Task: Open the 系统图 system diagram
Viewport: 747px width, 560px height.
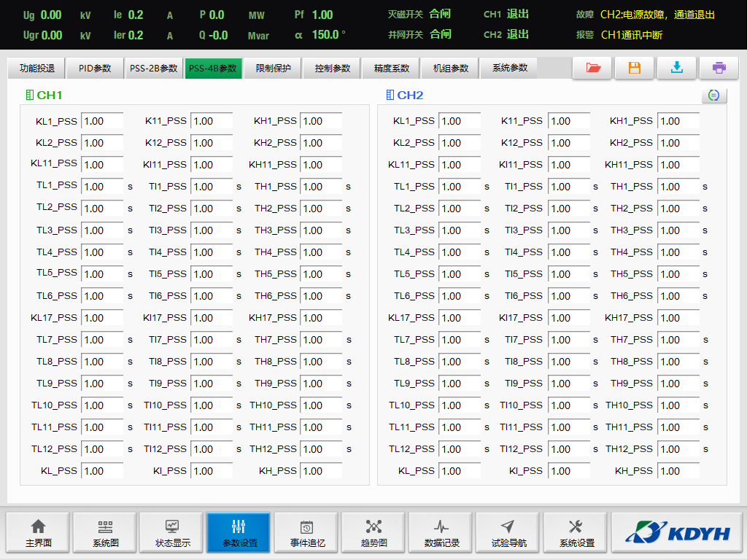Action: [x=105, y=533]
